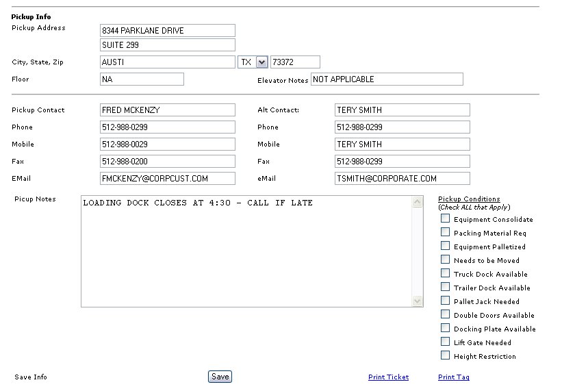Focus the Pickup Contact name field
588x391 pixels.
click(x=167, y=110)
